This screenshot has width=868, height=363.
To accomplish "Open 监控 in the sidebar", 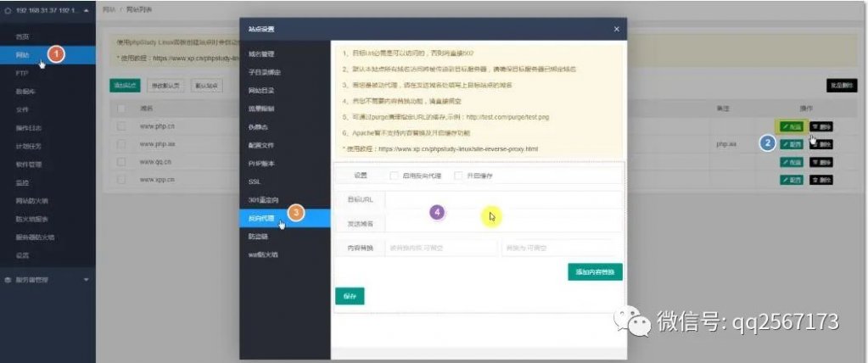I will [x=22, y=182].
